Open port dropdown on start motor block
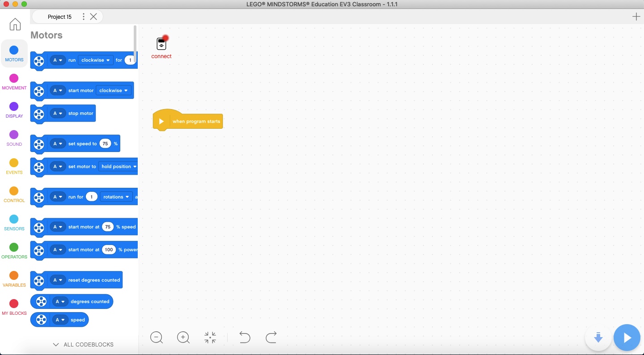 click(x=58, y=90)
